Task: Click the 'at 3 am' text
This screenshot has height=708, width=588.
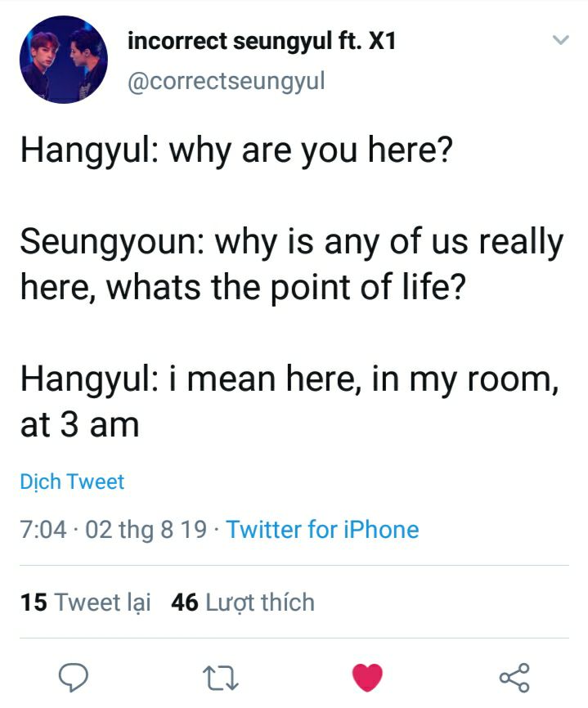Action: [x=79, y=425]
